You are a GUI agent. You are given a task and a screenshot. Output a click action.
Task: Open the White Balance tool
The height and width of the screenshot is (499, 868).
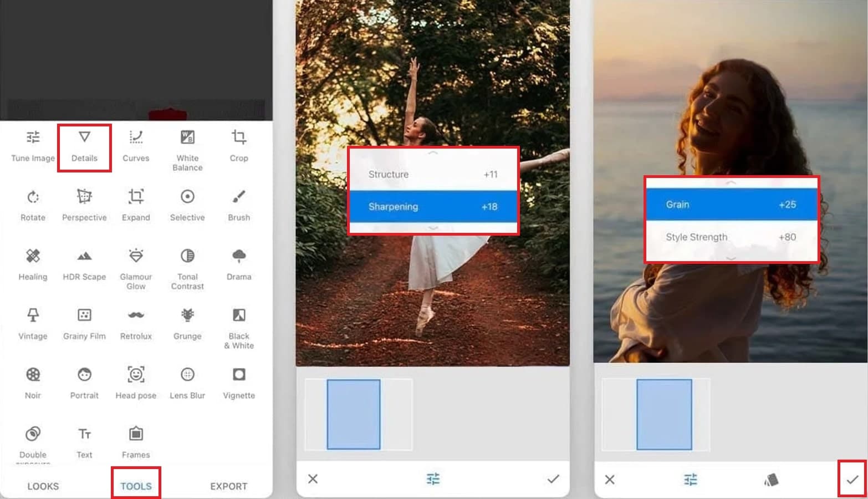pyautogui.click(x=187, y=150)
